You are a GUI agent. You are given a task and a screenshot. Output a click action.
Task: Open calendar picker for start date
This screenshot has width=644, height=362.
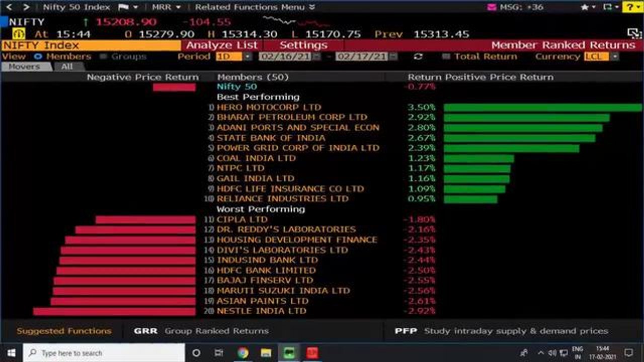click(316, 56)
